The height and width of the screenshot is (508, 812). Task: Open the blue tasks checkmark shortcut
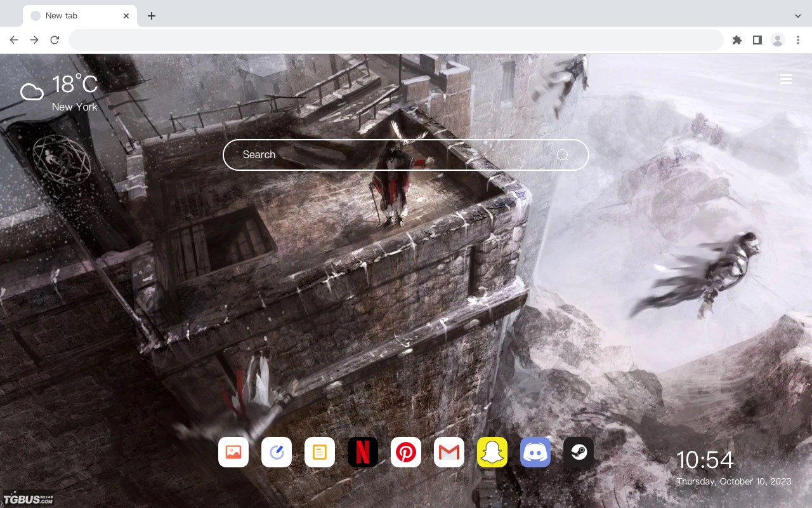coord(277,452)
